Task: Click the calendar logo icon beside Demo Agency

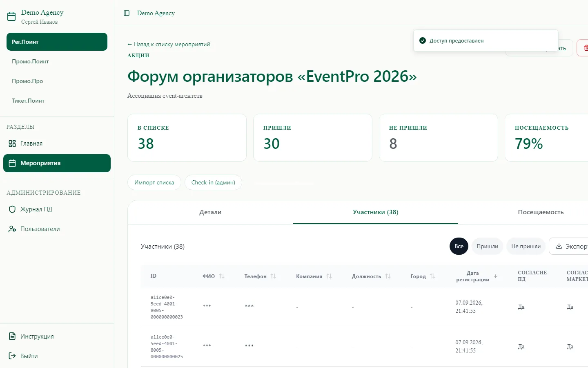Action: 11,16
